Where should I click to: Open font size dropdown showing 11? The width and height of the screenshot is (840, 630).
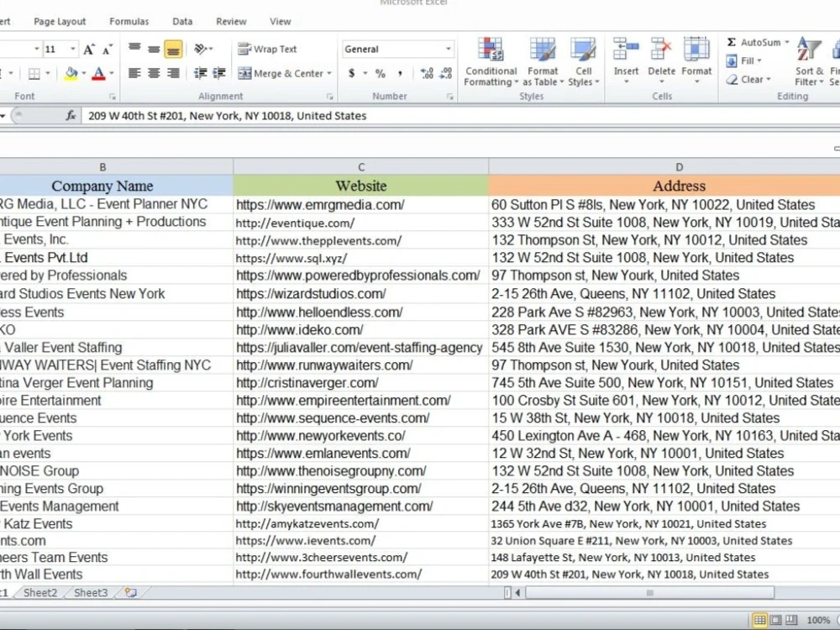point(73,50)
